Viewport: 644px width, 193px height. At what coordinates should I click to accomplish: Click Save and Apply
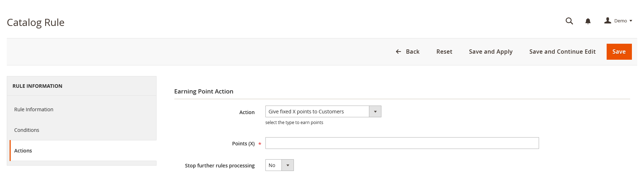coord(491,52)
